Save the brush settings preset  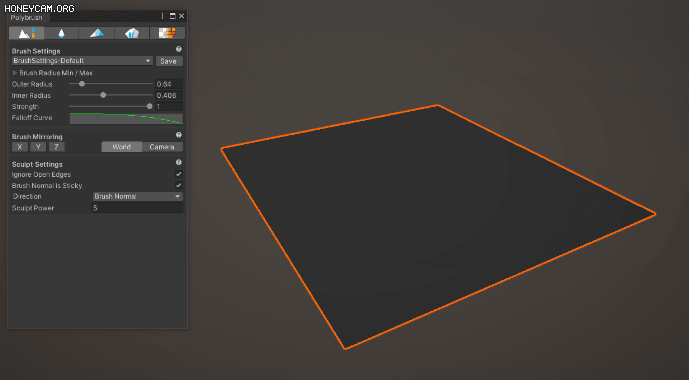tap(169, 61)
